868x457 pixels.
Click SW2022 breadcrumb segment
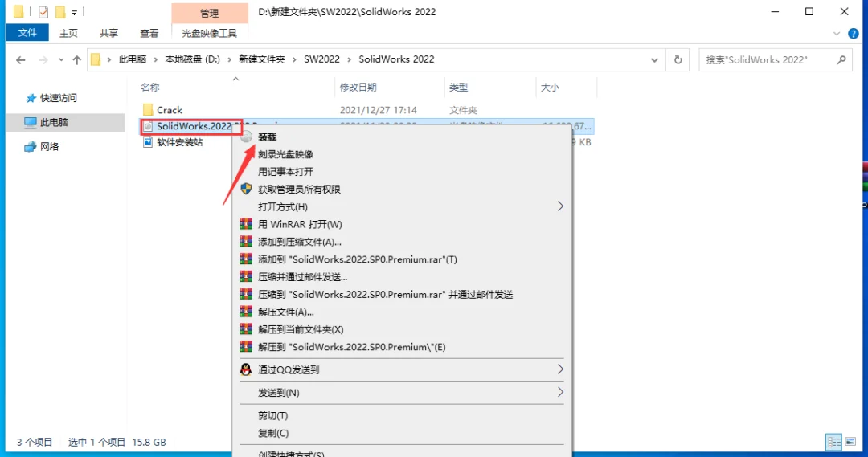click(321, 59)
